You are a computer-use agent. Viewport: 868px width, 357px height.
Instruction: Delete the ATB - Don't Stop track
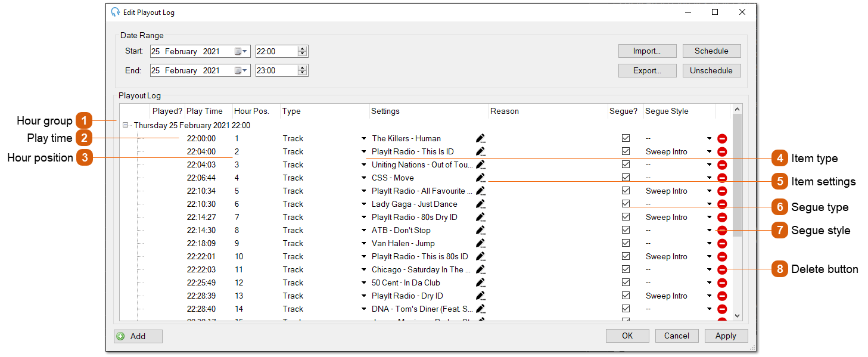721,230
